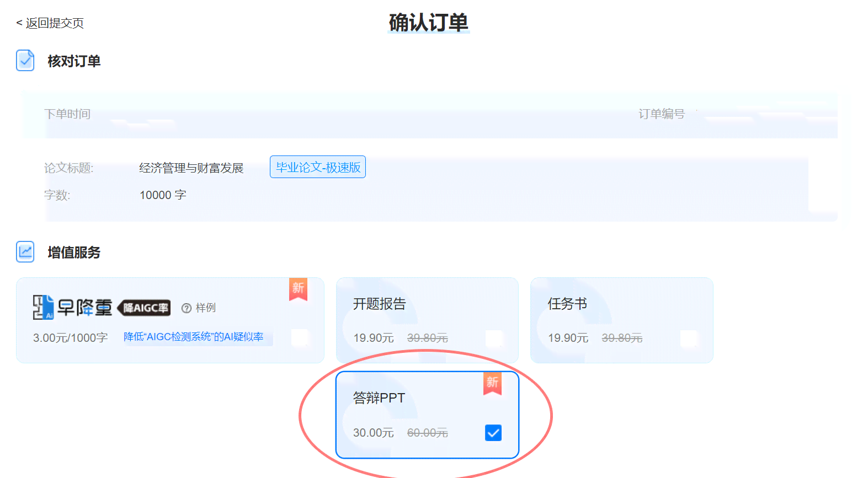868x478 pixels.
Task: Click the 任务书 card title
Action: (567, 304)
